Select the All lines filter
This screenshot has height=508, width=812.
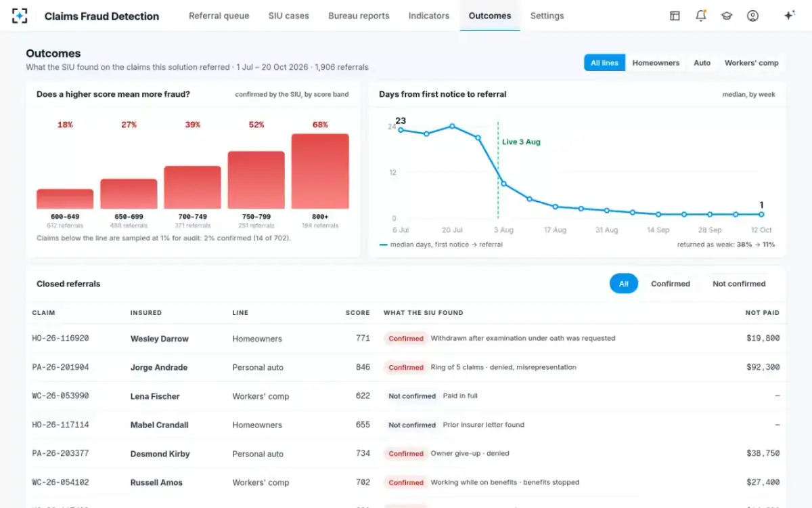[604, 63]
